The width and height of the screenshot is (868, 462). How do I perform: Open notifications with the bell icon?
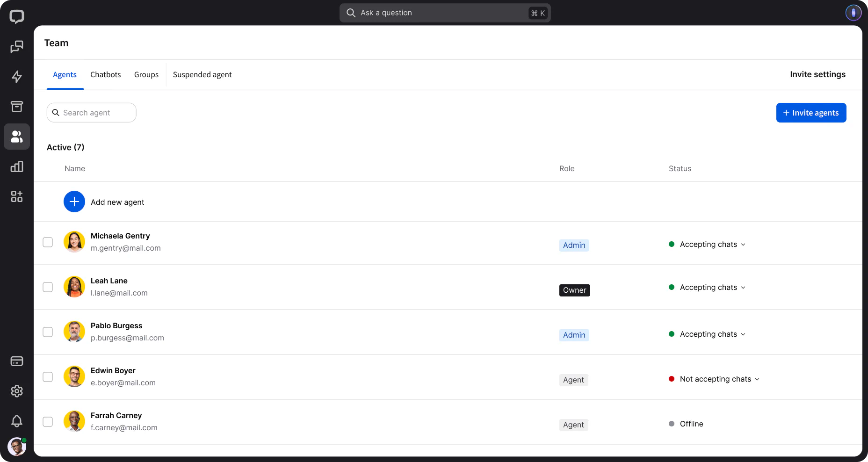(17, 421)
